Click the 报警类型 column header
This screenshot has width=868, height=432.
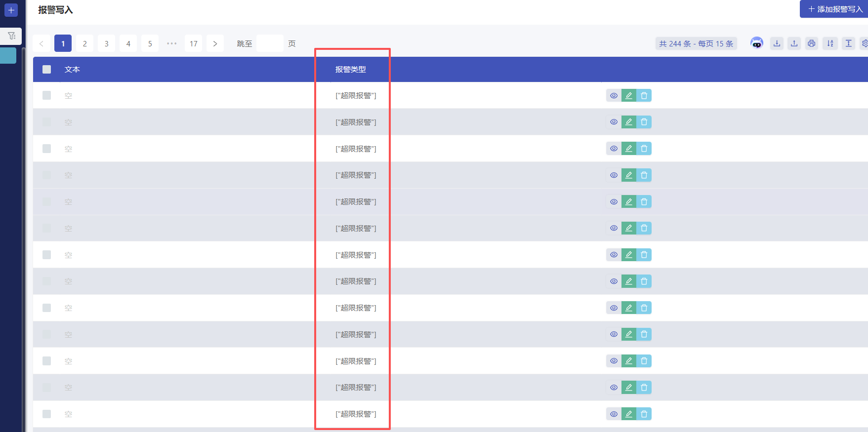pos(351,70)
